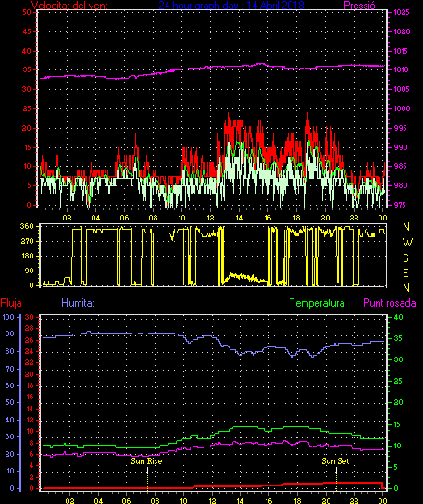Click the compass letter E beside direction graph
423x504 pixels.
pyautogui.click(x=405, y=273)
